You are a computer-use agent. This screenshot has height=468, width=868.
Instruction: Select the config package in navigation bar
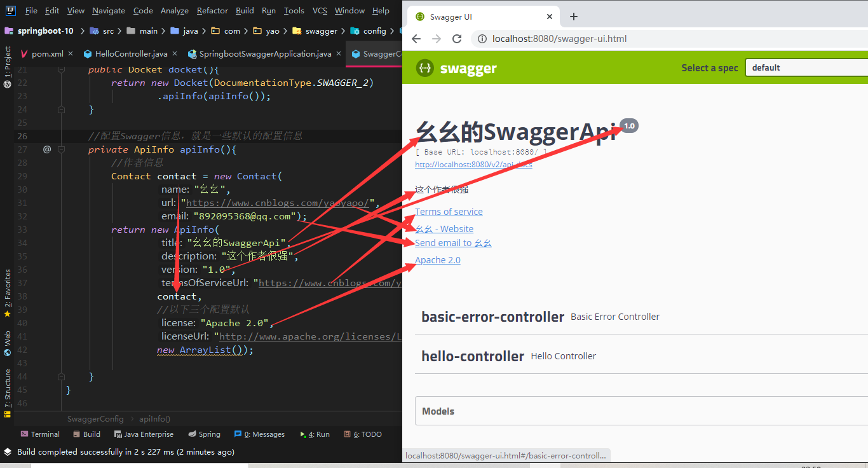(369, 31)
